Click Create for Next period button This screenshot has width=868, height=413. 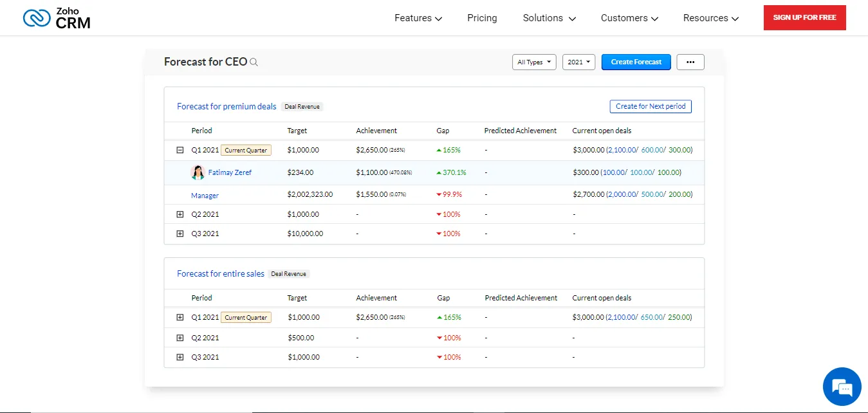tap(651, 106)
